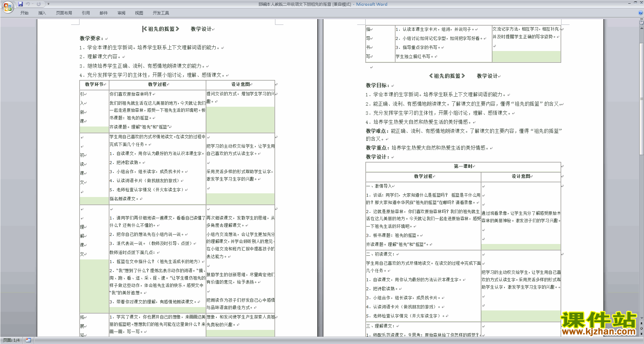The width and height of the screenshot is (644, 344).
Task: Click the 一、激情导入 line on page two
Action: 379,186
